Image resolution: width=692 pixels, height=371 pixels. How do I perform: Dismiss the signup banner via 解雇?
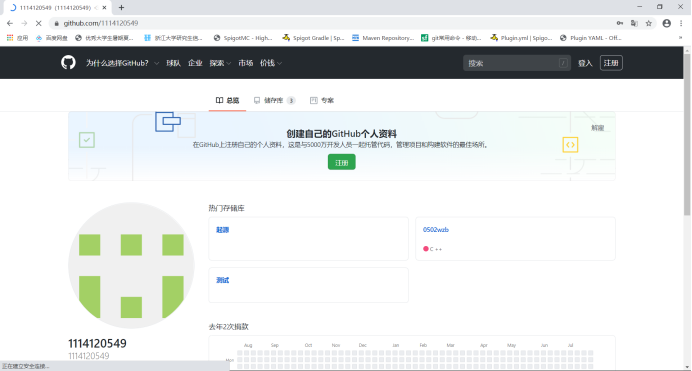[x=598, y=128]
